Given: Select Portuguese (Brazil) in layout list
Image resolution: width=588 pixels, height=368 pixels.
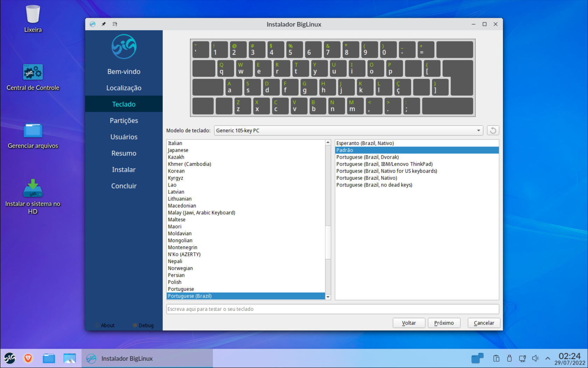Looking at the screenshot, I should [246, 296].
